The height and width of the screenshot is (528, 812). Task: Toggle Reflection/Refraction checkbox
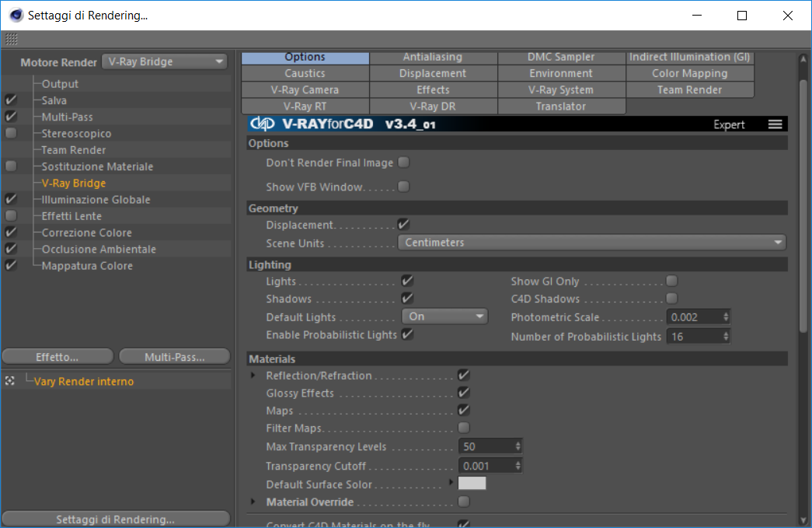point(463,375)
